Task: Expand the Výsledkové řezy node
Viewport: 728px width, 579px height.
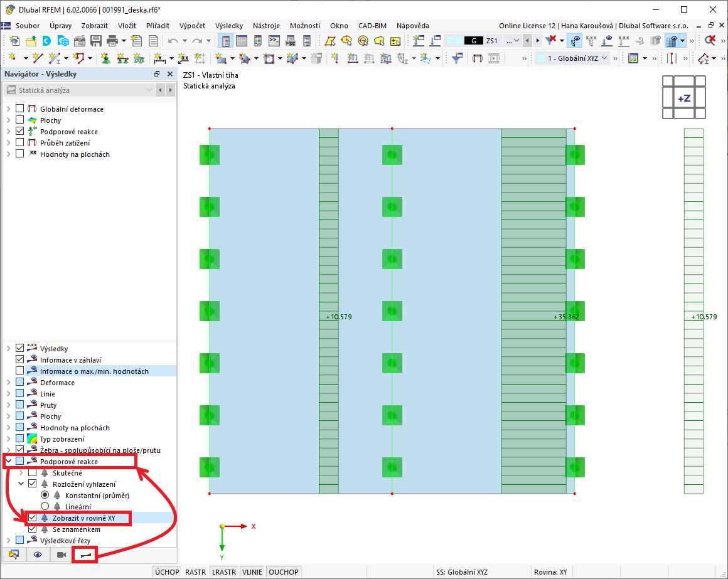Action: 8,541
